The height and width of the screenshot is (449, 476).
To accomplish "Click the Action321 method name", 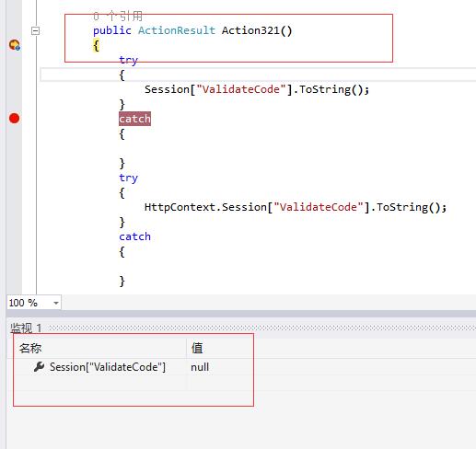I will click(250, 30).
